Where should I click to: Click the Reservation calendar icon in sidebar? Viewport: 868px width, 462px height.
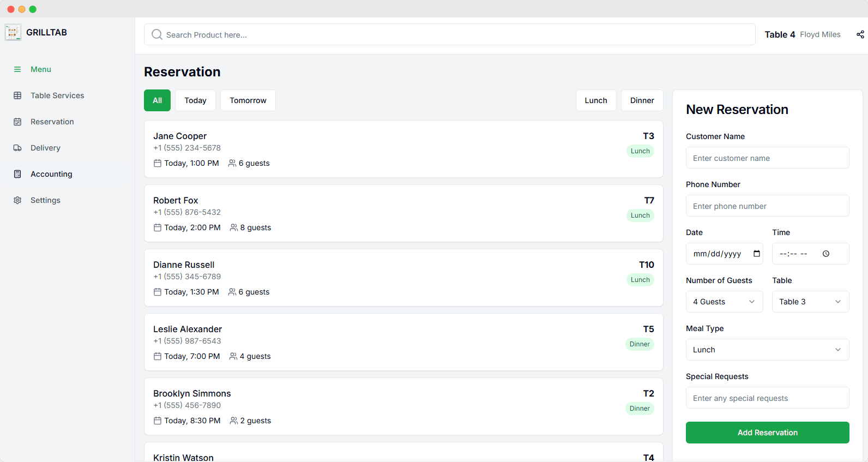pos(17,122)
